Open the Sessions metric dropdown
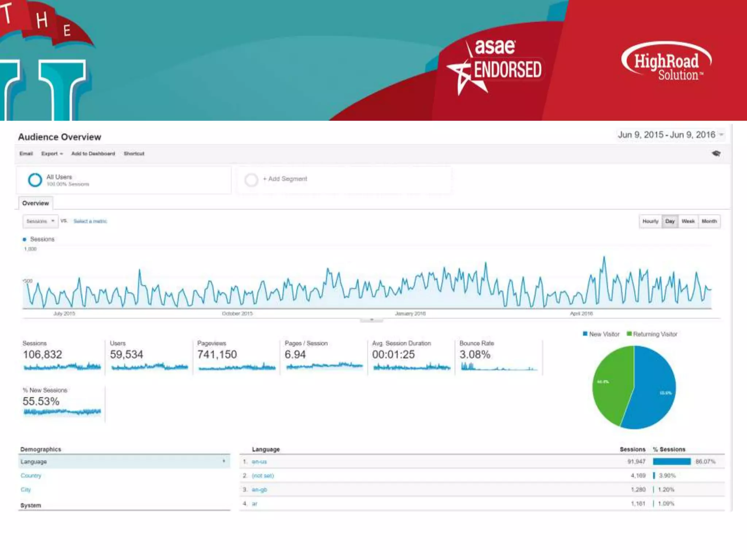 pyautogui.click(x=40, y=221)
